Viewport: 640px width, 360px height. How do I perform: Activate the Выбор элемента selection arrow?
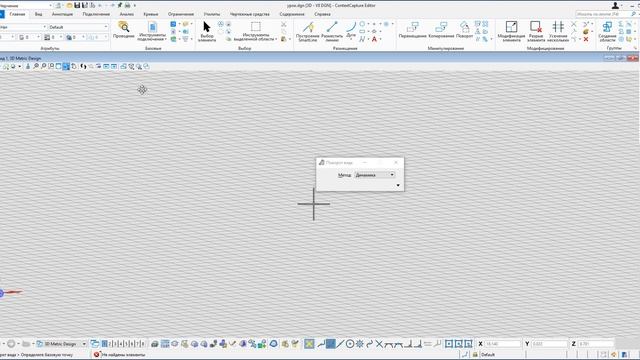207,31
